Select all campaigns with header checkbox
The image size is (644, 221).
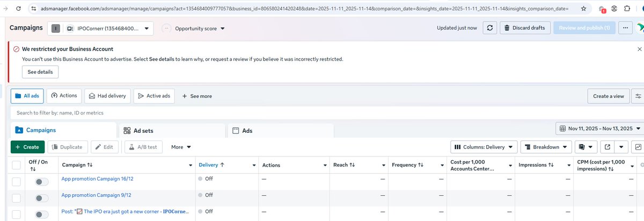[16, 165]
